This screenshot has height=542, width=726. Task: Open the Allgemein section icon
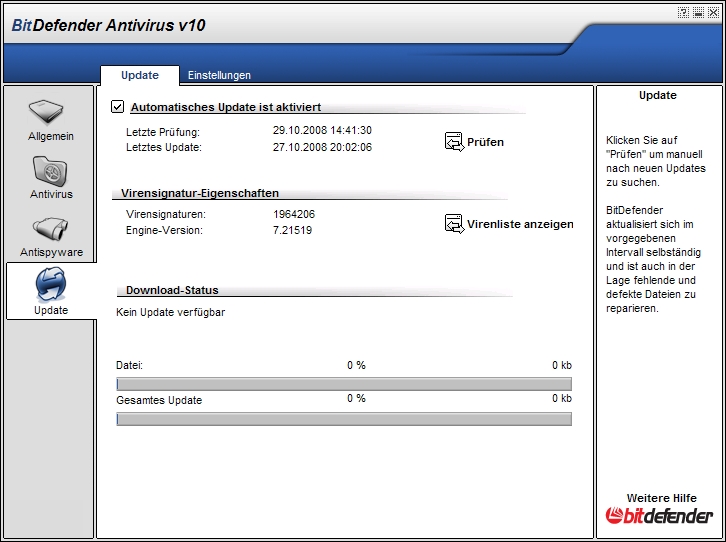click(45, 112)
